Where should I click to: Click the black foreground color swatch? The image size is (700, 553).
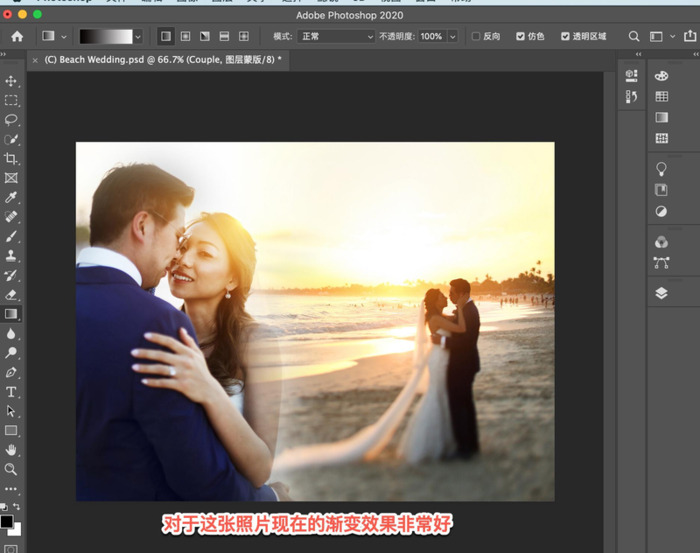[6, 521]
